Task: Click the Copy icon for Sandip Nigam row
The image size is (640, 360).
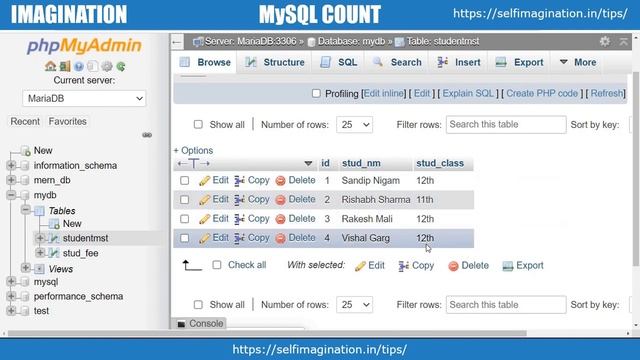Action: (x=240, y=180)
